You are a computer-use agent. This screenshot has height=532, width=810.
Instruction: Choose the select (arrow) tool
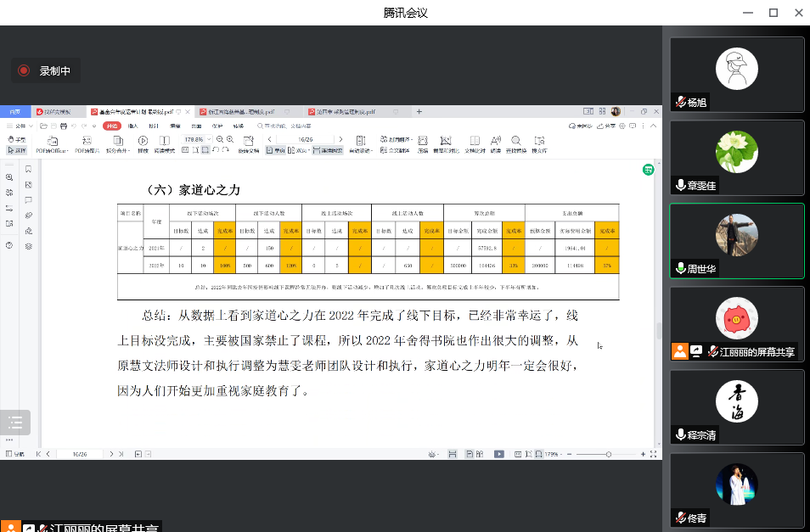pyautogui.click(x=16, y=150)
